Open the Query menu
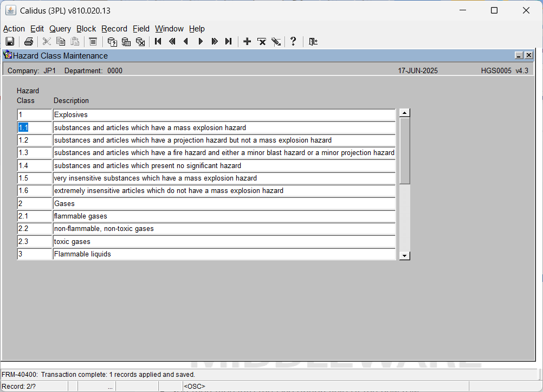This screenshot has height=392, width=543. [60, 29]
